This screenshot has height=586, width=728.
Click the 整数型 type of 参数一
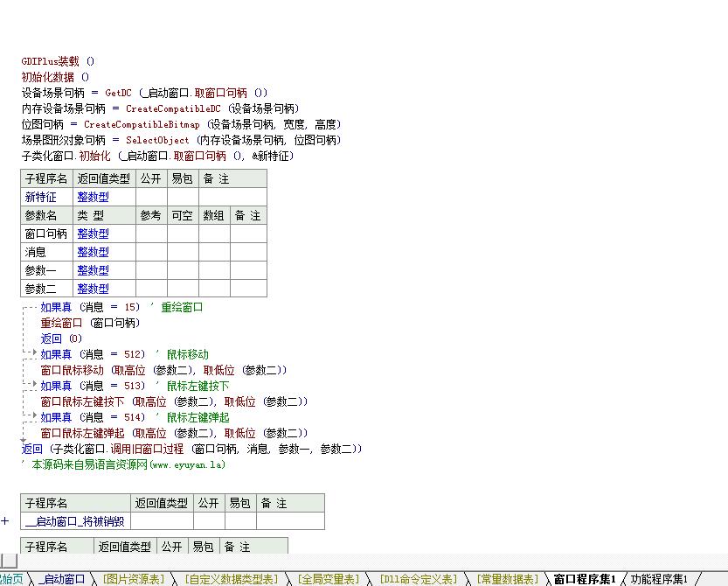[105, 270]
